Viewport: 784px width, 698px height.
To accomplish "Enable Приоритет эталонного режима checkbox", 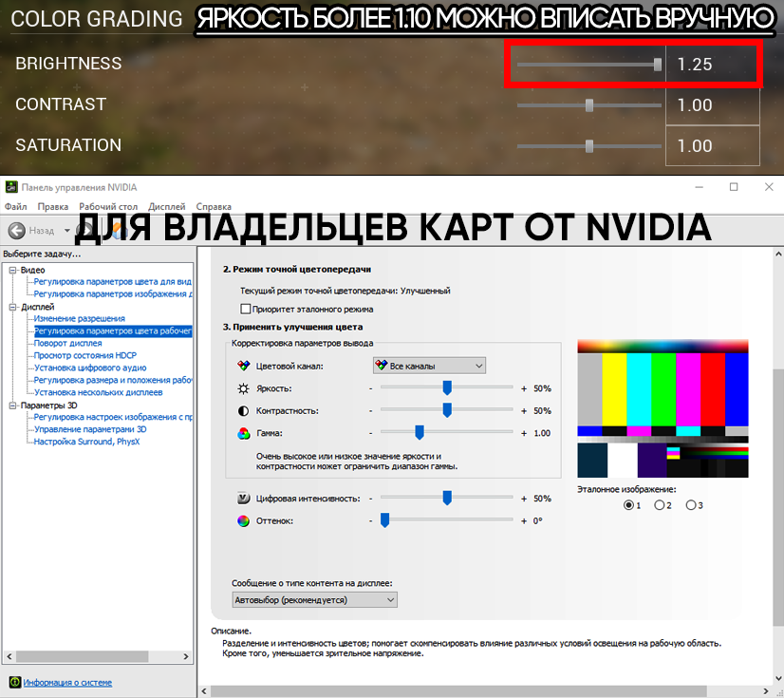I will 246,309.
